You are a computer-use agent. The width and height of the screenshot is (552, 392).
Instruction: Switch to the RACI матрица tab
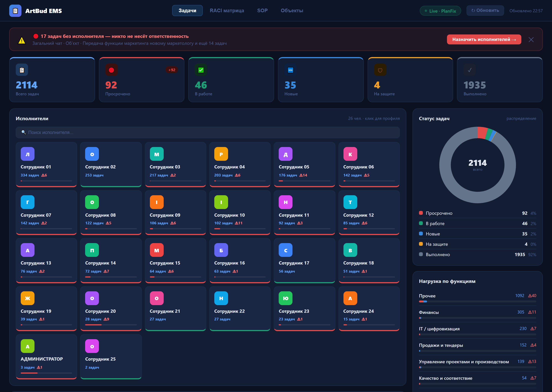227,11
